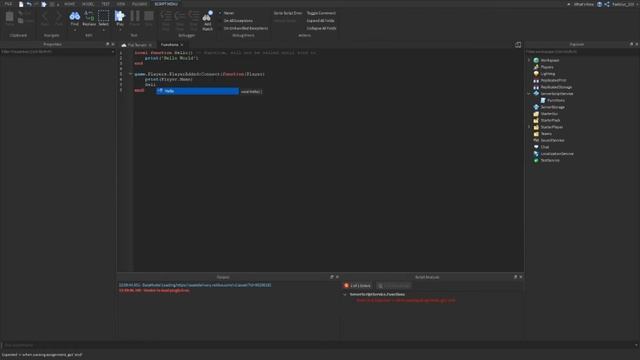Select the Functions script in Explorer

point(556,100)
